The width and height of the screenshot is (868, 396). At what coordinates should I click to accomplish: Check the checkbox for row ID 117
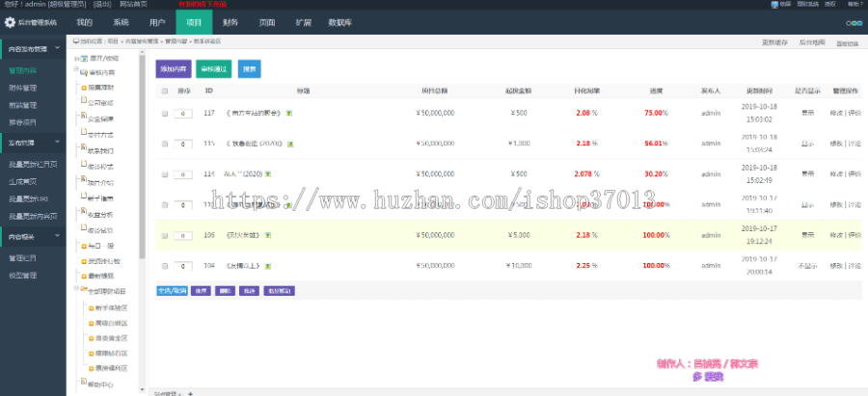[x=164, y=113]
